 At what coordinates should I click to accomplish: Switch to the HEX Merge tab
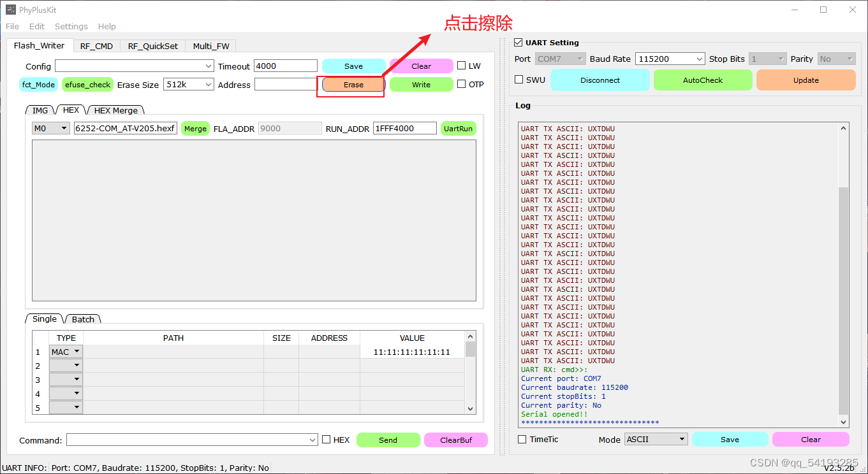[x=115, y=111]
